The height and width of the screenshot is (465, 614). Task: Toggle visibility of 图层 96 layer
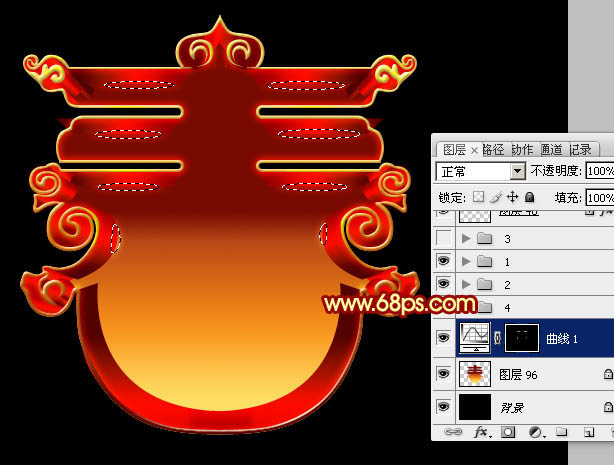click(444, 373)
